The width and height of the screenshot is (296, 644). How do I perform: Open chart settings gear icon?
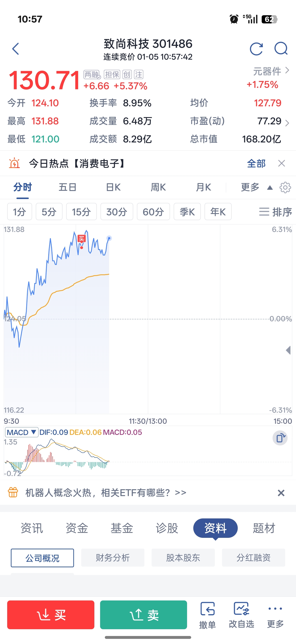[x=285, y=187]
